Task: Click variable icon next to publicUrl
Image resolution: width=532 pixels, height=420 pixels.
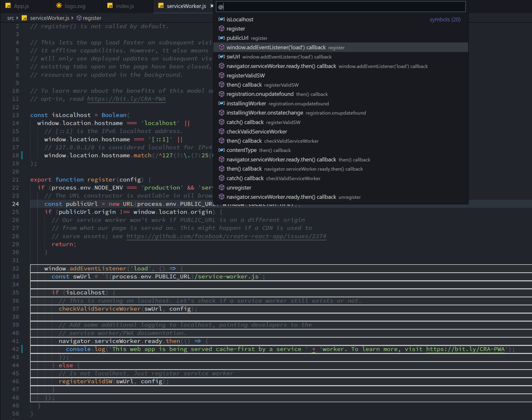Action: coord(221,38)
